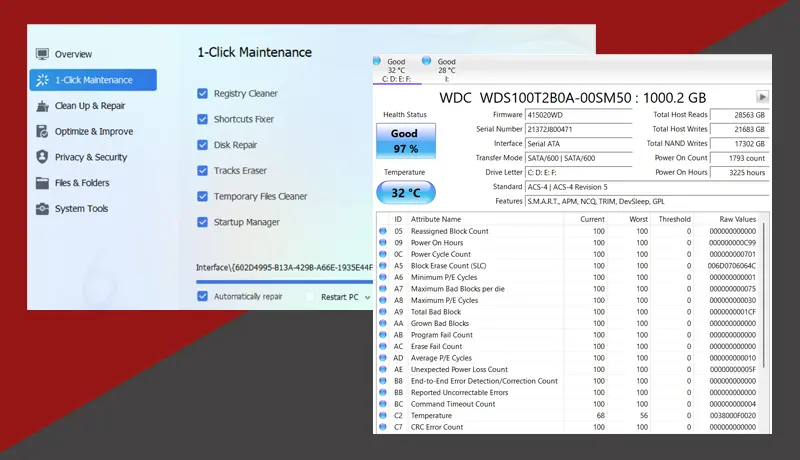This screenshot has height=460, width=800.
Task: Uncheck the Shortcuts Fixer checkbox
Action: [203, 119]
